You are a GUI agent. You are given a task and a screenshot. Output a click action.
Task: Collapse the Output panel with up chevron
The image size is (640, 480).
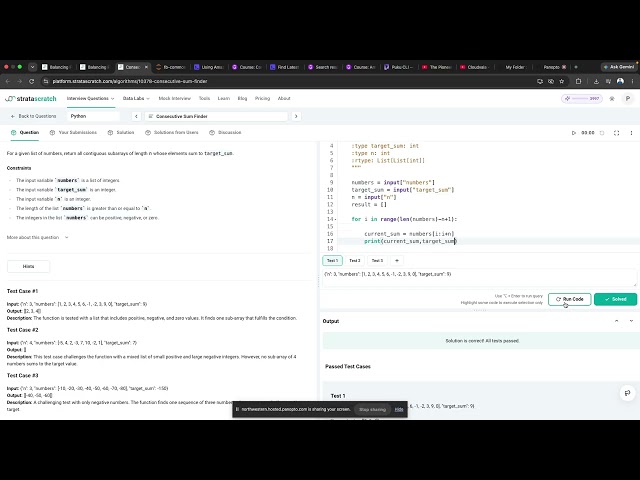click(616, 321)
